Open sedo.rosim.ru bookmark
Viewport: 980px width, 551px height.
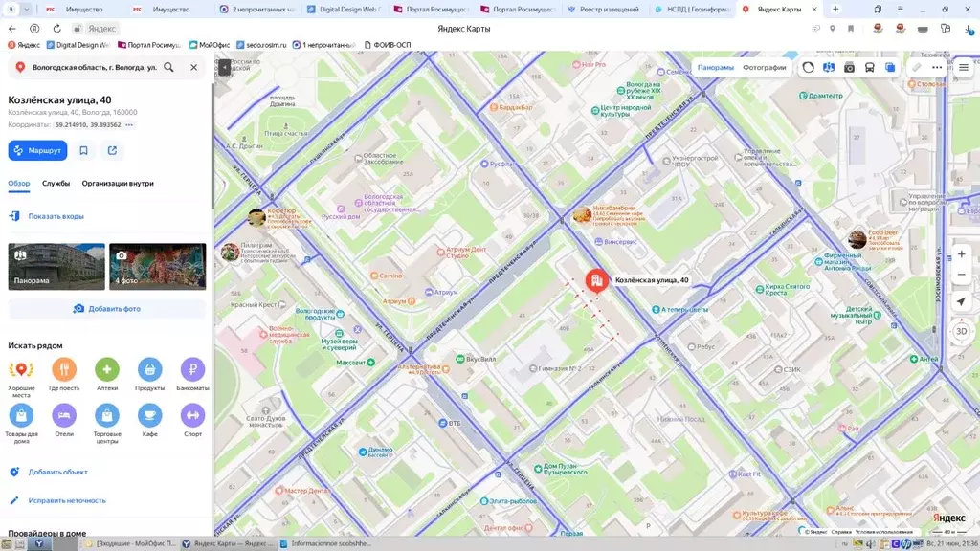[261, 45]
